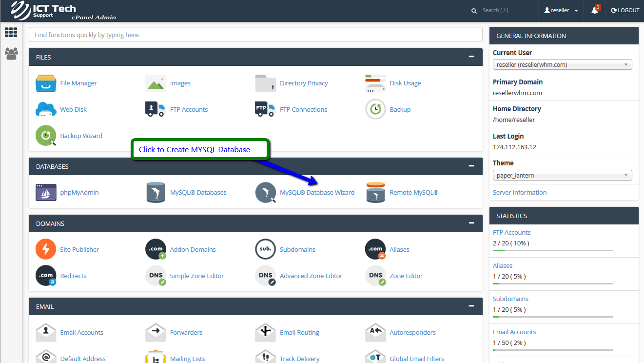
Task: Collapse the Databases section
Action: [x=471, y=166]
